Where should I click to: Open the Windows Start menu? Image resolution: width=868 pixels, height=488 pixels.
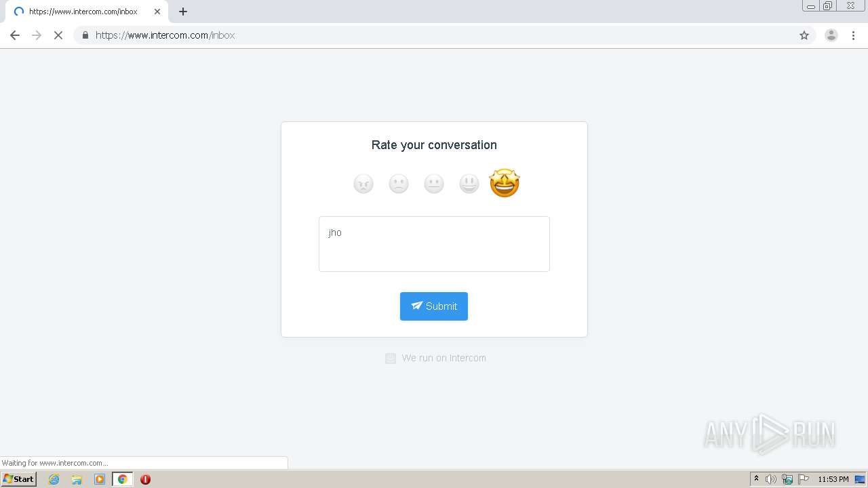coord(19,479)
